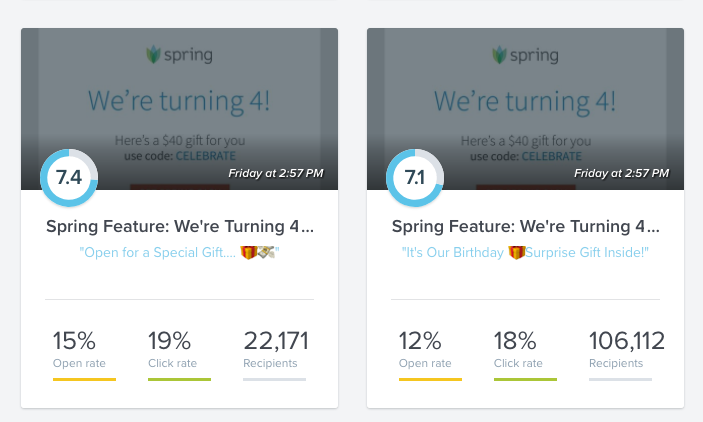
Task: Open the campaign title above "It's Our Birthday" subject
Action: [x=526, y=226]
